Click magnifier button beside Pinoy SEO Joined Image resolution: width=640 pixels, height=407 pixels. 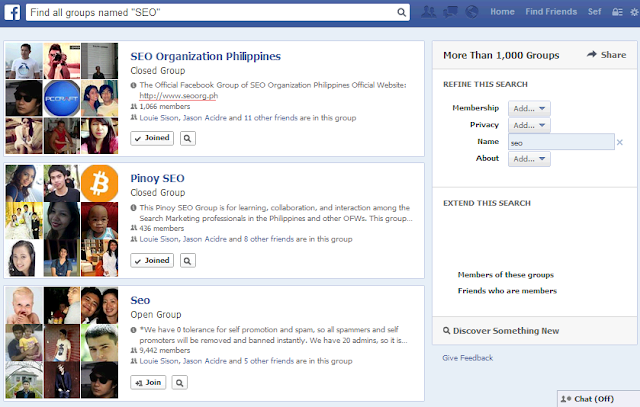point(187,260)
